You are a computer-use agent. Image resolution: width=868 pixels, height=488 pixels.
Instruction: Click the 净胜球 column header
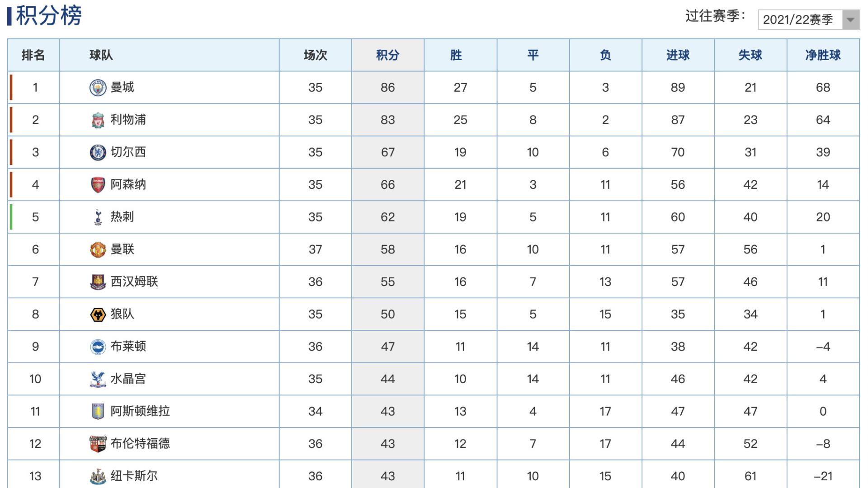(x=823, y=55)
